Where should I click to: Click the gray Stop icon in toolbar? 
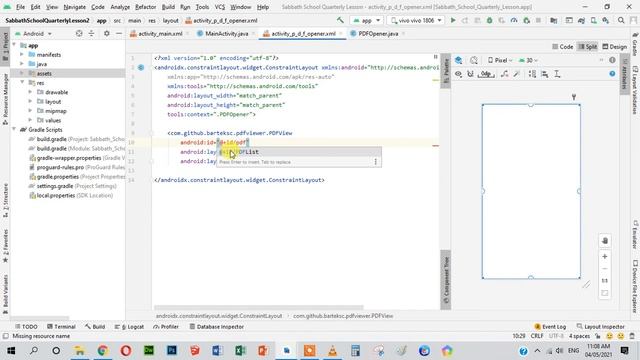point(538,20)
